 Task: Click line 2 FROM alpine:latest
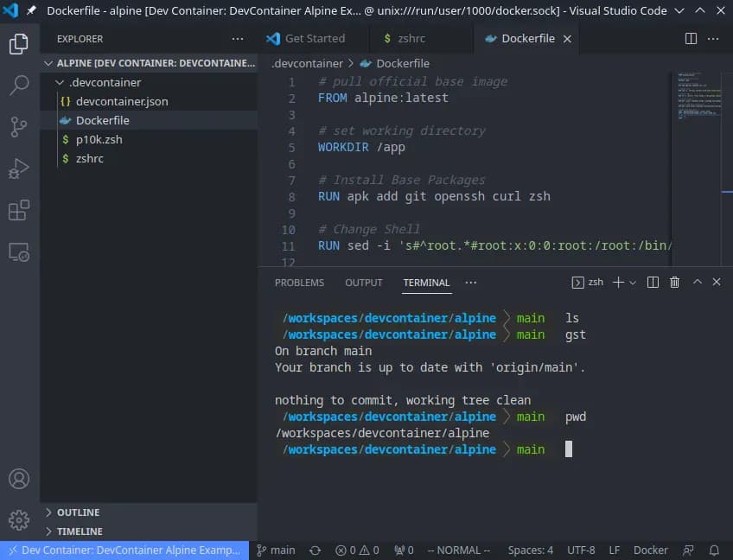(383, 98)
